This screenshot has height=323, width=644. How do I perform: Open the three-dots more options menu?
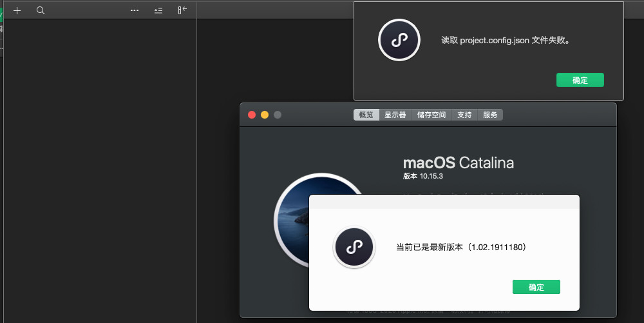click(x=135, y=11)
